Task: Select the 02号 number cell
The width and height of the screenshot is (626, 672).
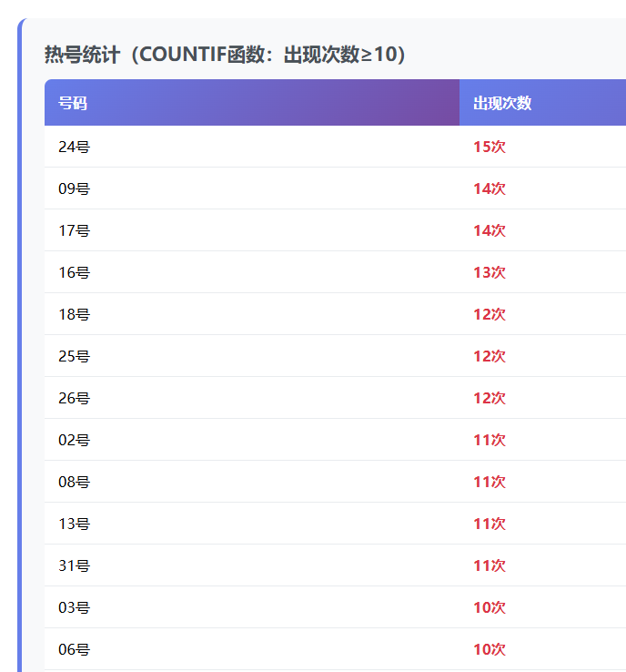Action: pos(75,440)
